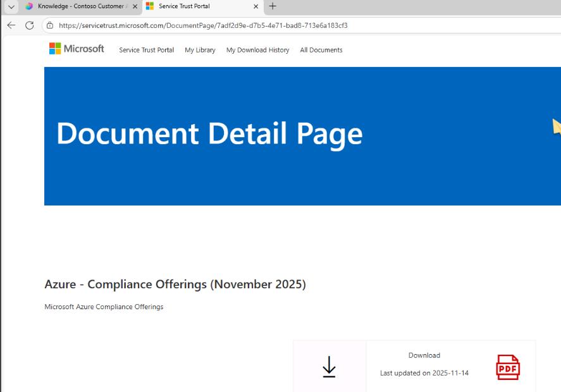Reload the page with refresh icon
561x392 pixels.
click(30, 25)
